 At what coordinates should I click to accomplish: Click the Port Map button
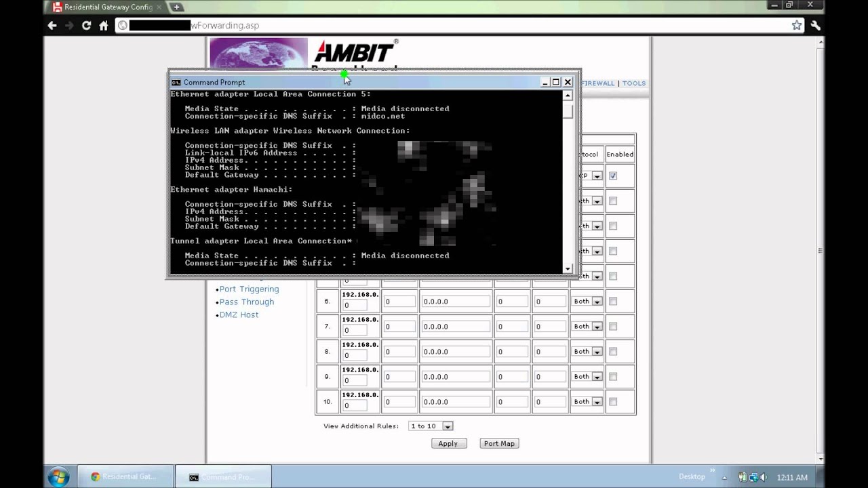coord(499,443)
